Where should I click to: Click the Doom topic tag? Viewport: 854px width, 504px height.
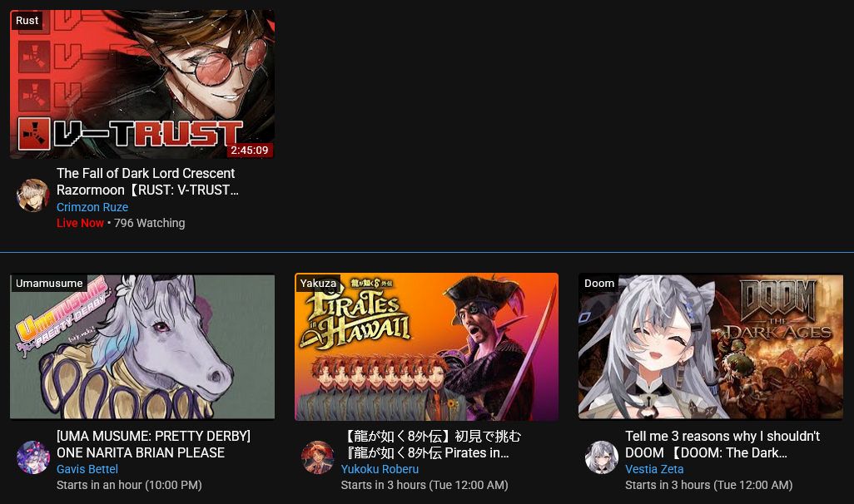click(x=599, y=283)
